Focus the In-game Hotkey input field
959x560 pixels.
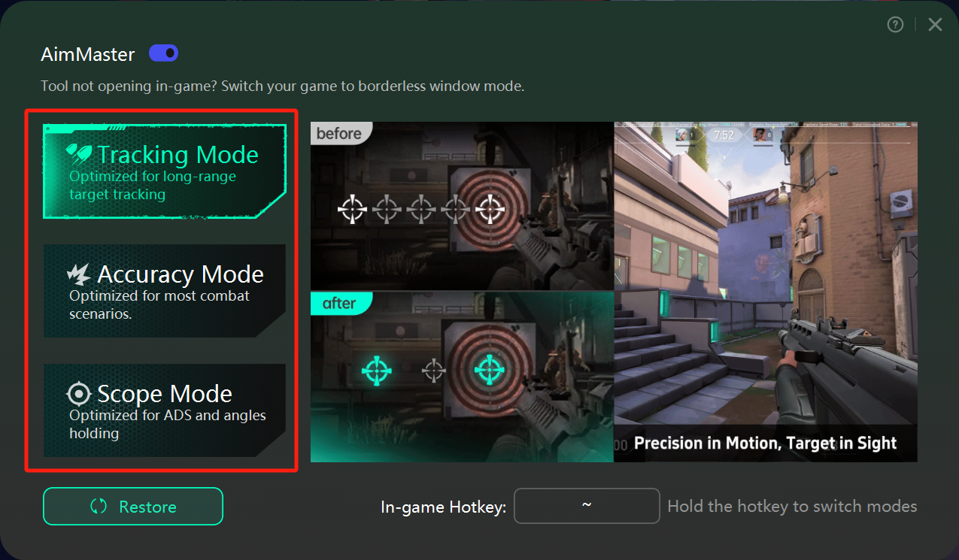[586, 506]
